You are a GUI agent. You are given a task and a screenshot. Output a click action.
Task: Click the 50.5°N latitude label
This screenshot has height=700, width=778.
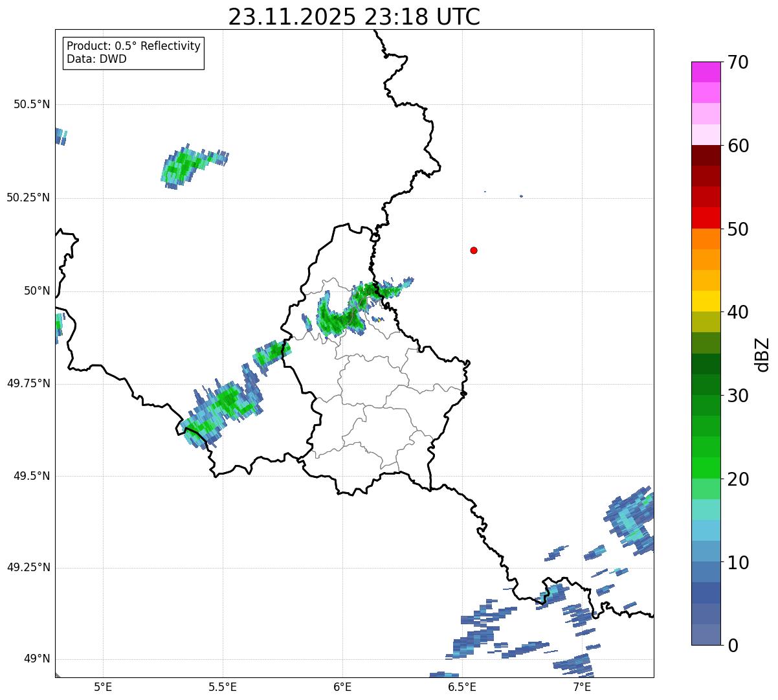32,105
